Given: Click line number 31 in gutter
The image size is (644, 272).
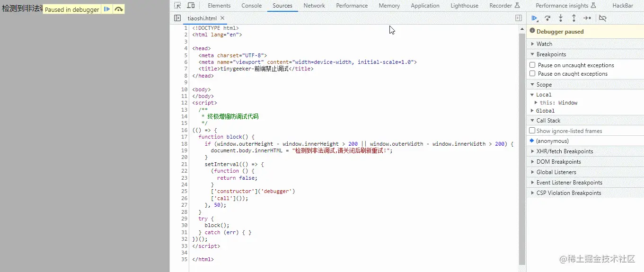Looking at the screenshot, I should pyautogui.click(x=185, y=232).
